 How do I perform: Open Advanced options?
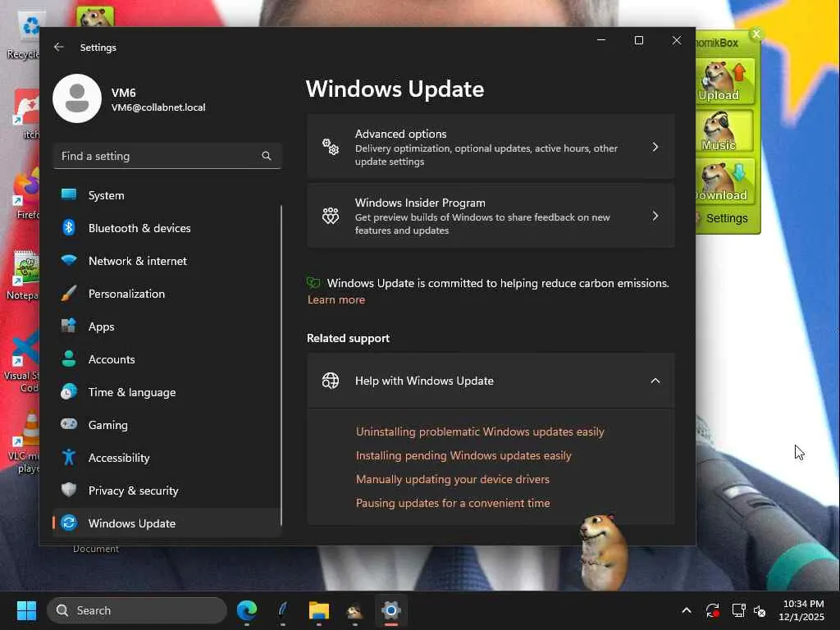pos(491,147)
